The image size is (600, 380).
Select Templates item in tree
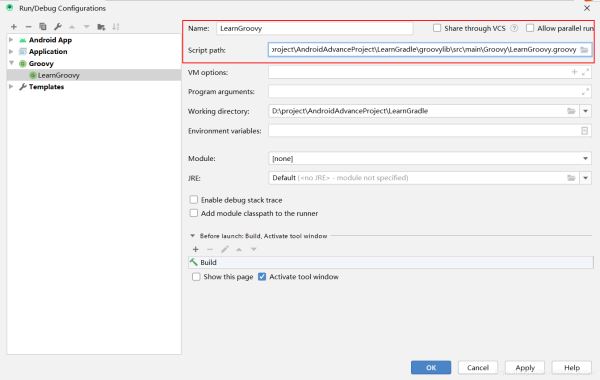46,86
